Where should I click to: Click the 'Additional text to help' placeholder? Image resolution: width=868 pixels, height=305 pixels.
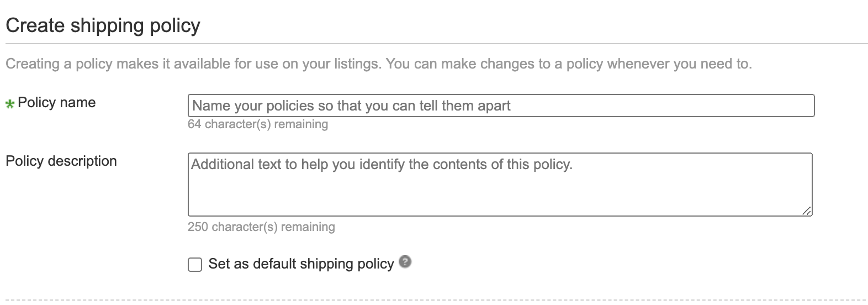tap(382, 165)
